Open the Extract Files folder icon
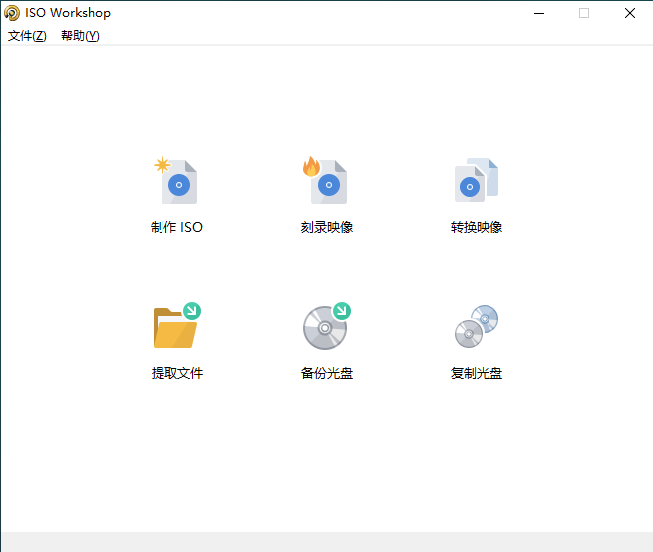 click(x=176, y=327)
